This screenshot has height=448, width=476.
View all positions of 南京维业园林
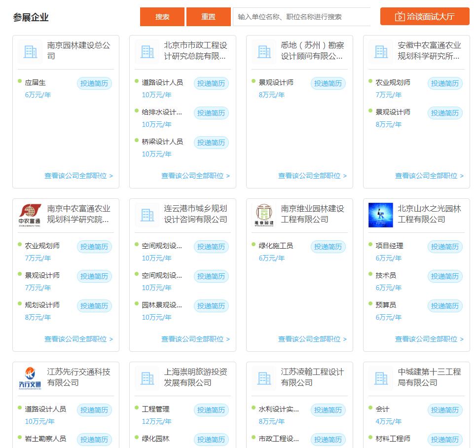pos(312,339)
